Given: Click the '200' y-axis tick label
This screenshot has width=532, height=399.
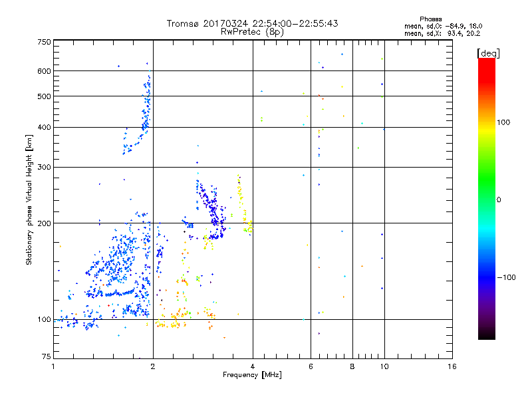Looking at the screenshot, I should [44, 223].
